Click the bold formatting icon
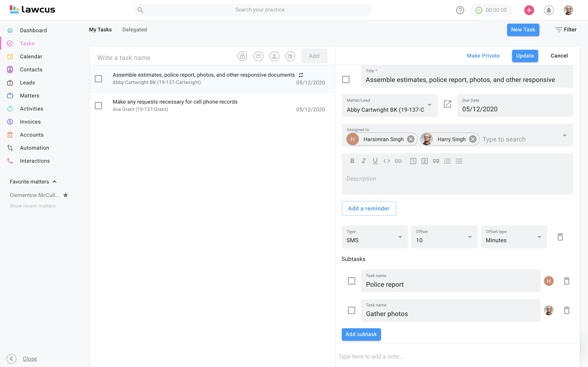588x367 pixels. 352,161
